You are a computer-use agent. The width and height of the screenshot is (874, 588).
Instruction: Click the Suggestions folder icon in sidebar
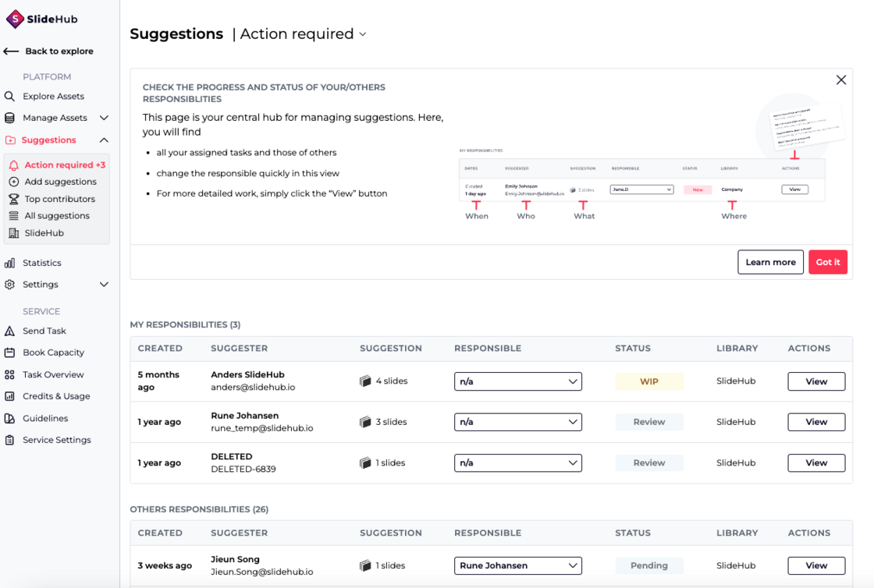click(x=10, y=140)
